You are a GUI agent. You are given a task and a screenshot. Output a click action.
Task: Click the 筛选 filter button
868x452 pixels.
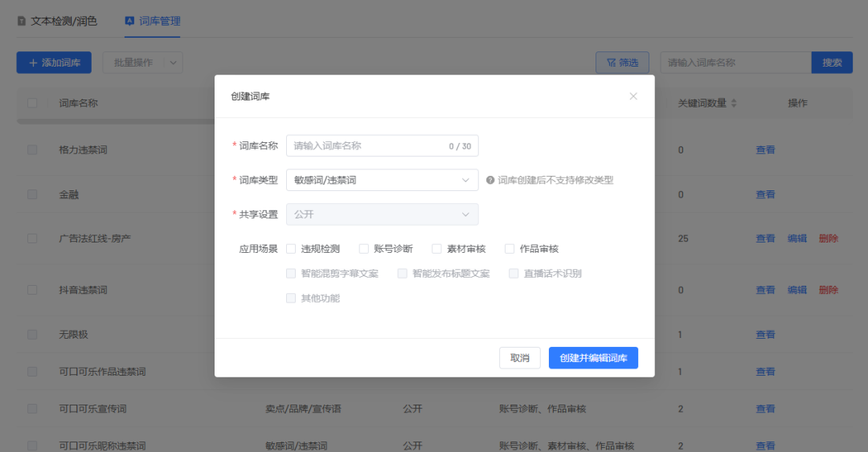click(622, 63)
